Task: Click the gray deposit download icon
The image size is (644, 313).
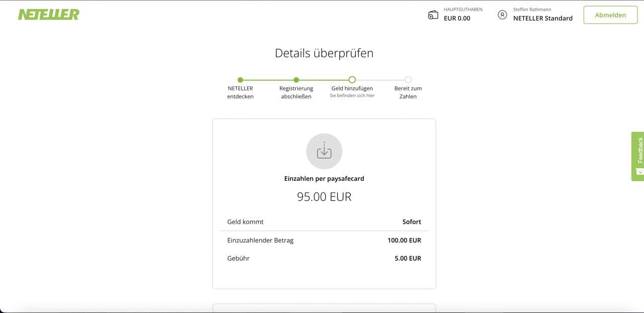Action: click(324, 151)
